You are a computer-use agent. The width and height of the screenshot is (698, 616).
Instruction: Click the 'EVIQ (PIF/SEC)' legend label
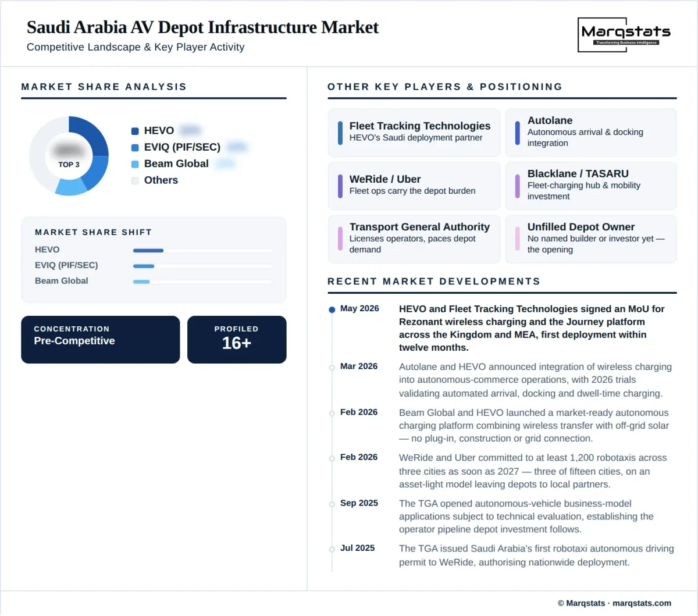coord(182,147)
